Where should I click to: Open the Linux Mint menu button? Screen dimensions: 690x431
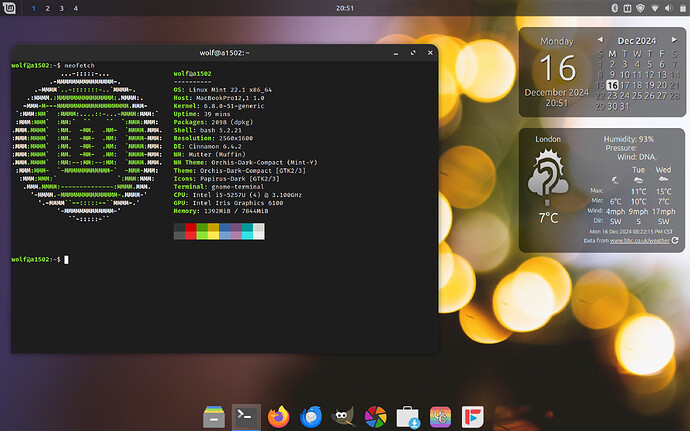click(x=9, y=8)
